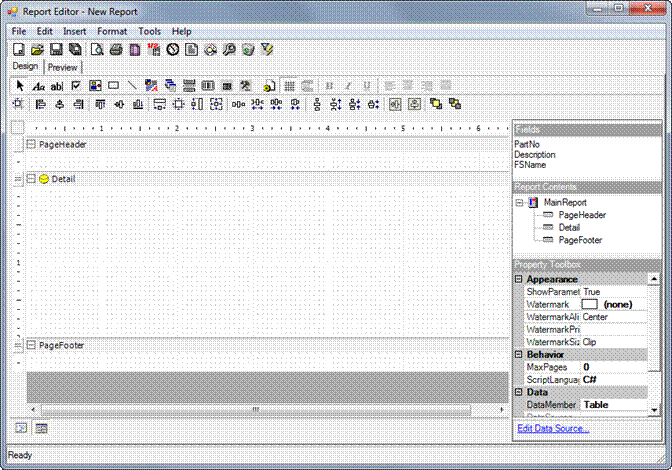This screenshot has height=470, width=672.
Task: Select the pointer arrow tool
Action: click(x=19, y=86)
